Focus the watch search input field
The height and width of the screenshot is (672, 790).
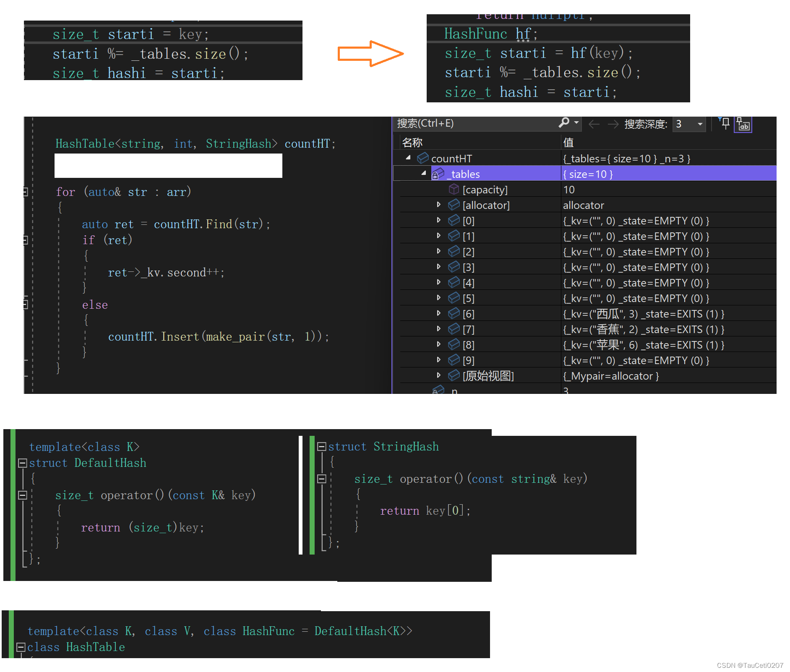click(476, 123)
